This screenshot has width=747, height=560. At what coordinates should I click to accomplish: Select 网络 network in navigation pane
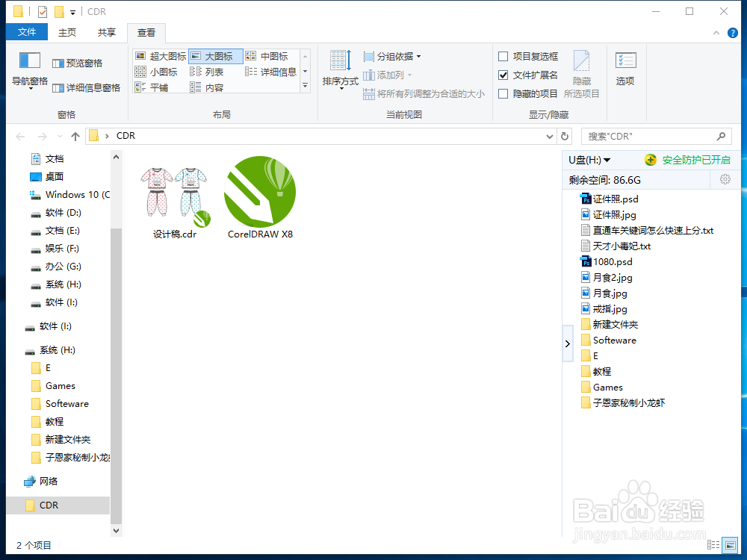click(41, 482)
